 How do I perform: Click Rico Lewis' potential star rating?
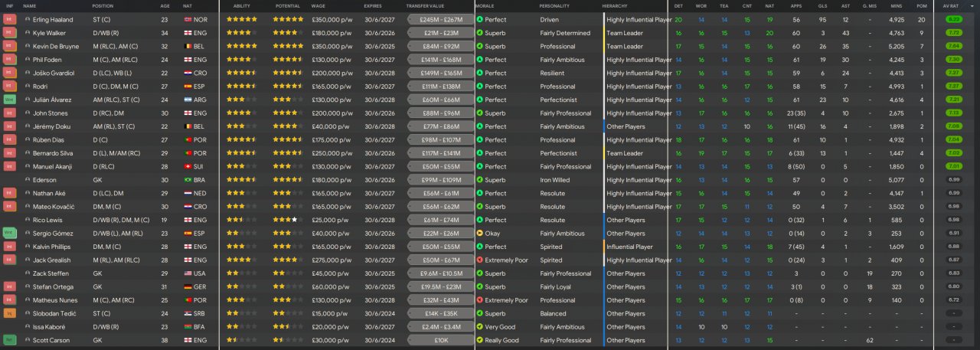point(289,220)
